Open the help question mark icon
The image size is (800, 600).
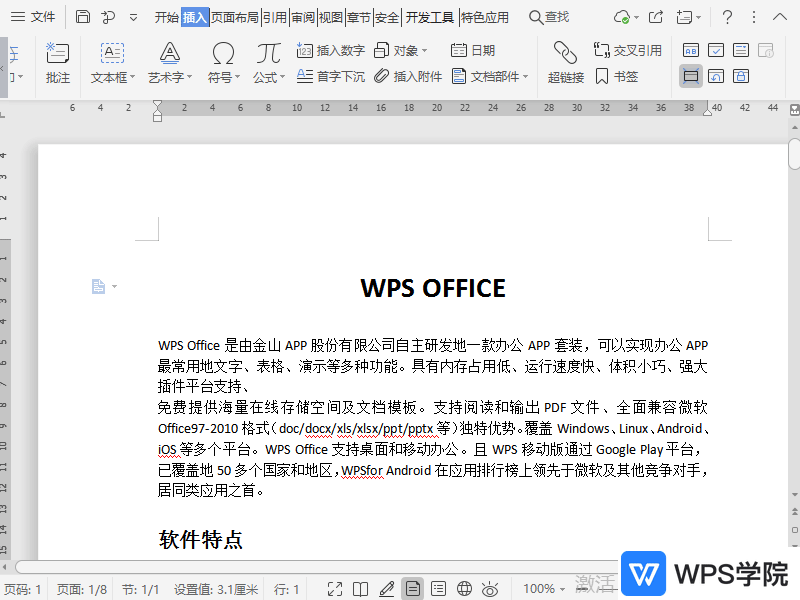click(728, 17)
